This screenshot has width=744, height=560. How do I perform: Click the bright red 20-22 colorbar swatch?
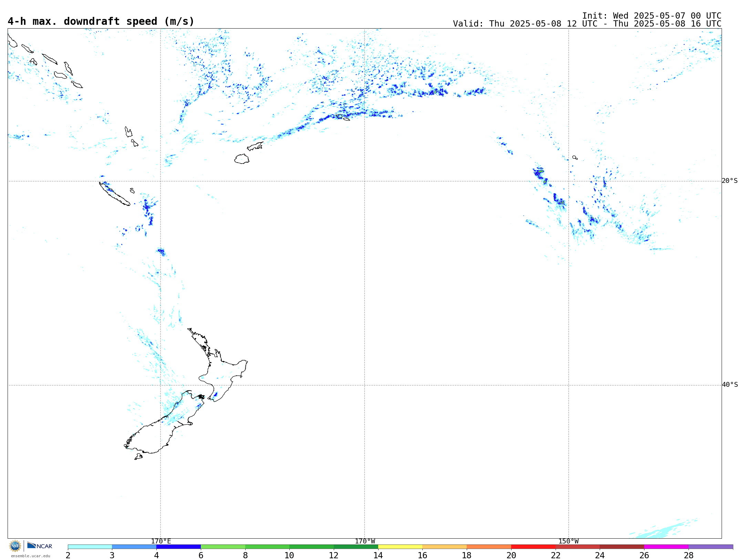[533, 547]
